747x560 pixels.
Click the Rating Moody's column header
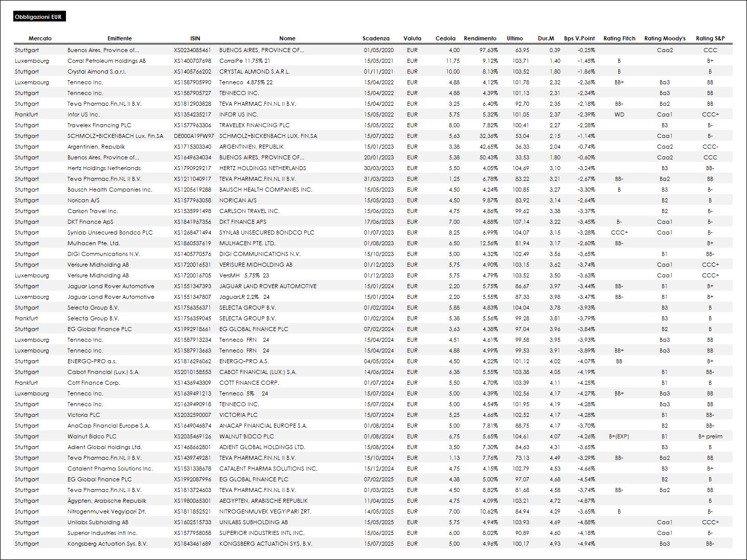click(x=665, y=38)
